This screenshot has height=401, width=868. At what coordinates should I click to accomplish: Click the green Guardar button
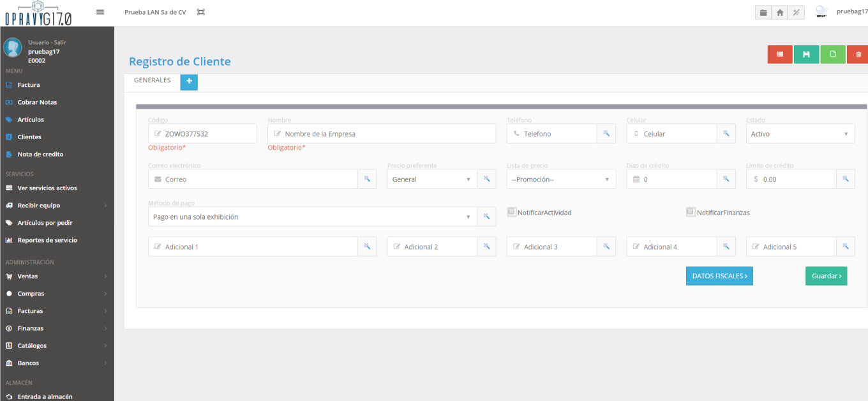826,276
